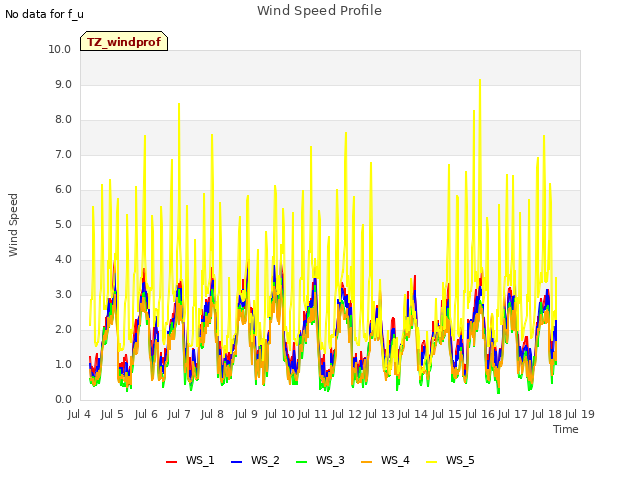
Task: Click the WS_5 yellow legend swatch
Action: click(x=431, y=462)
